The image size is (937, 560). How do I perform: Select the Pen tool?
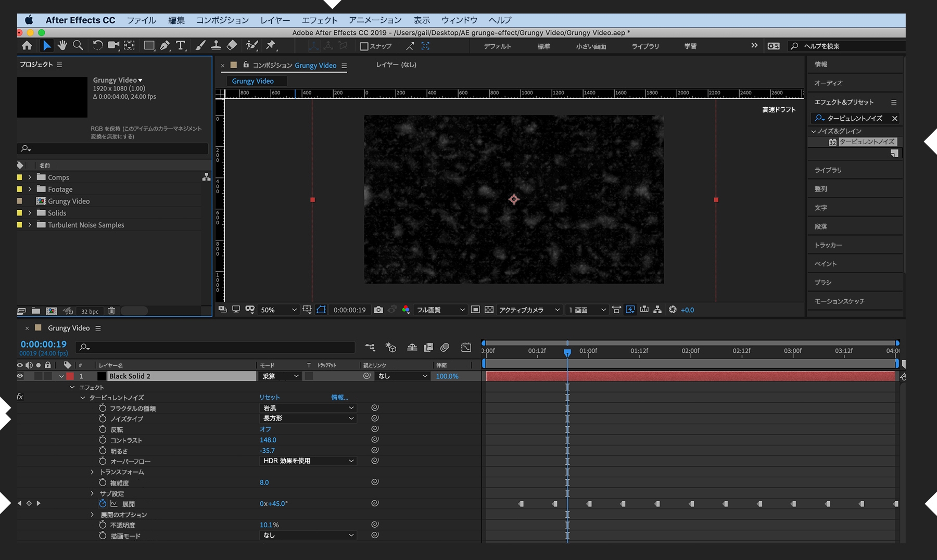tap(164, 46)
